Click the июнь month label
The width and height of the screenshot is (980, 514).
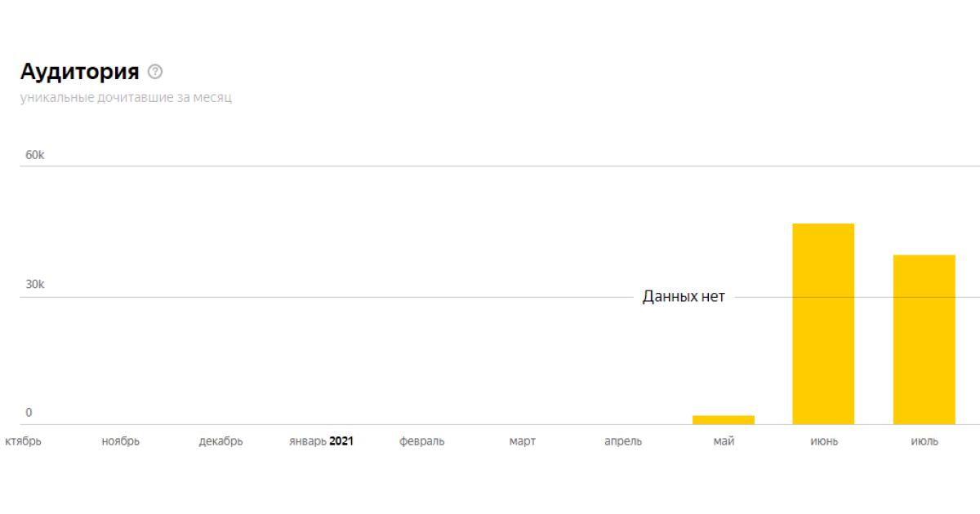(824, 441)
